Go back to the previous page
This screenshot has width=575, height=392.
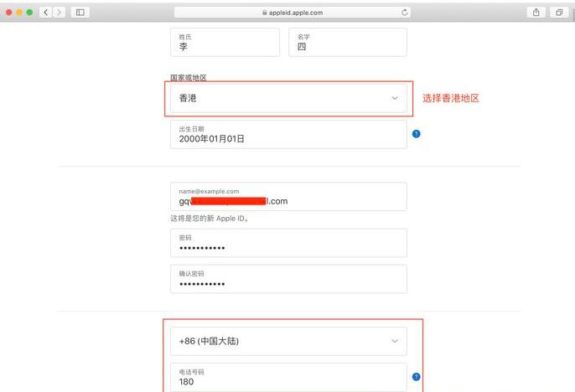(44, 13)
